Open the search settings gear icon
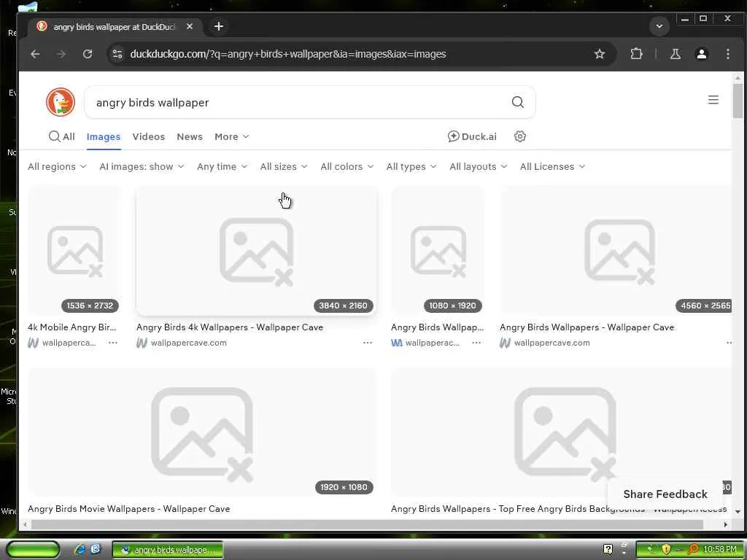The image size is (747, 560). (519, 136)
